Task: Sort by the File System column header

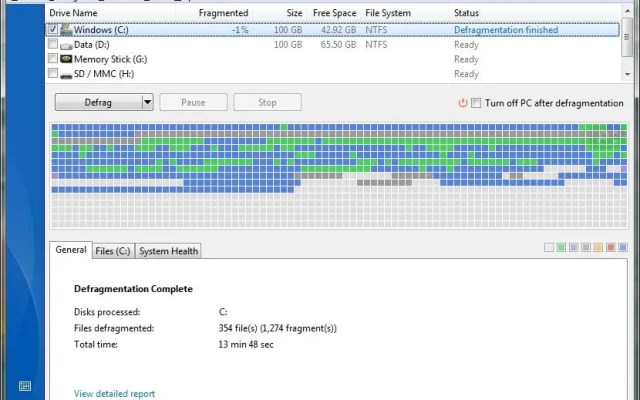Action: click(x=388, y=13)
